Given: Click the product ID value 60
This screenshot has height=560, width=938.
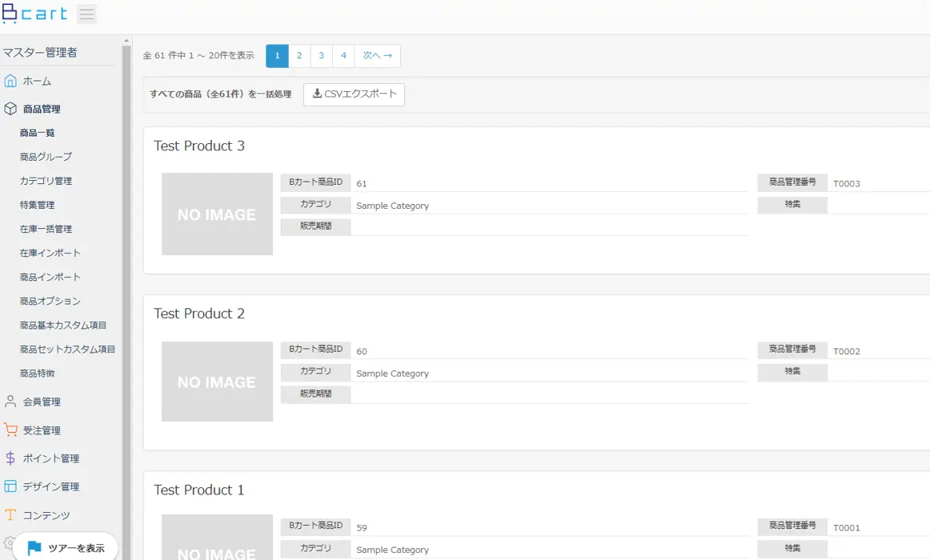Looking at the screenshot, I should click(x=361, y=351).
